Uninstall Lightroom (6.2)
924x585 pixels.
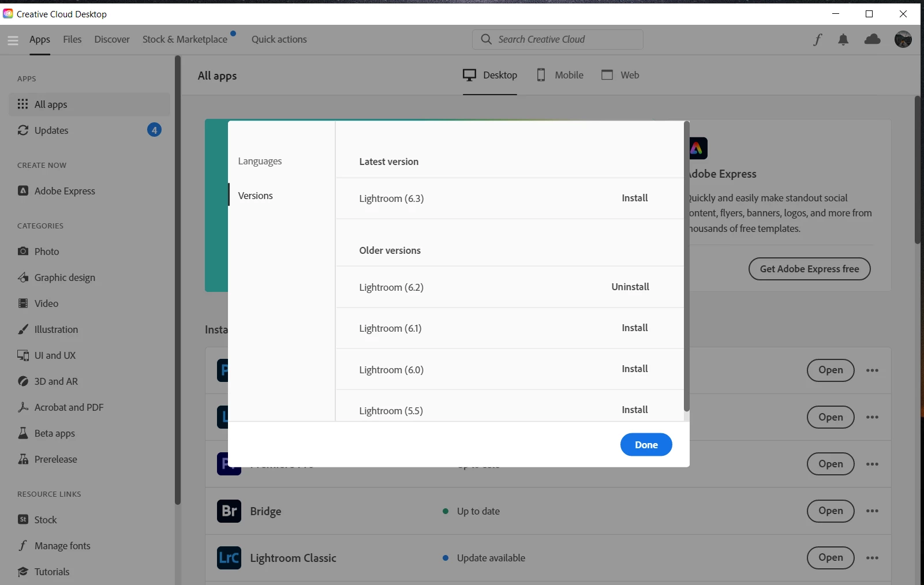[630, 287]
